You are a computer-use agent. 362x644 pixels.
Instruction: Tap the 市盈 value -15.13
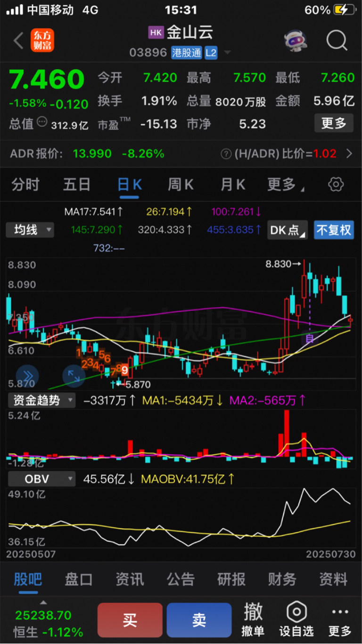(159, 124)
